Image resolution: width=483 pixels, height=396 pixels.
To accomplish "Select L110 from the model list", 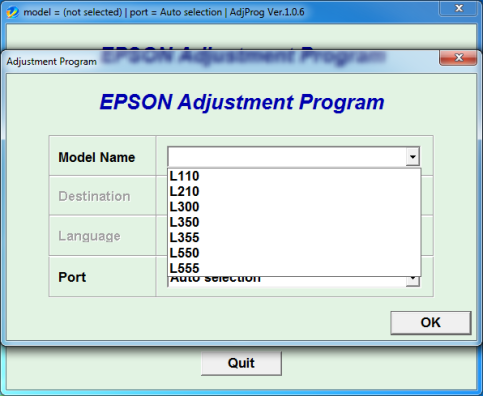I will 294,176.
